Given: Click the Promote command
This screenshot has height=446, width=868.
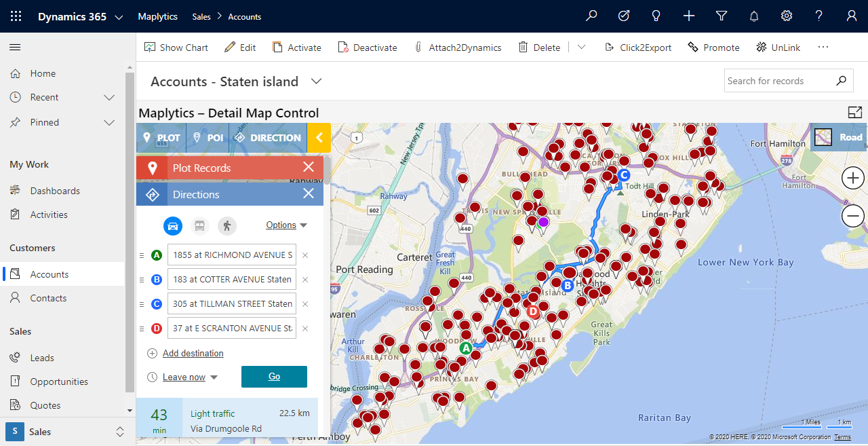Looking at the screenshot, I should [713, 48].
